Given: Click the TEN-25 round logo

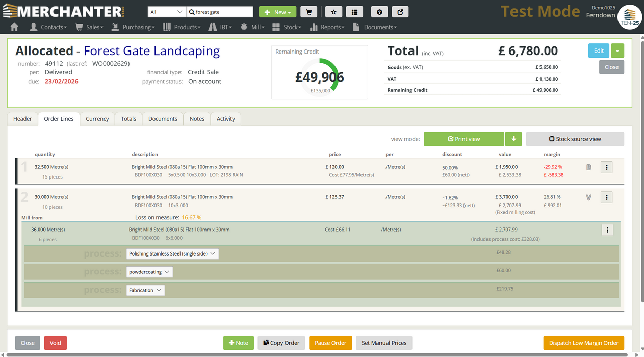Looking at the screenshot, I should click(x=630, y=17).
